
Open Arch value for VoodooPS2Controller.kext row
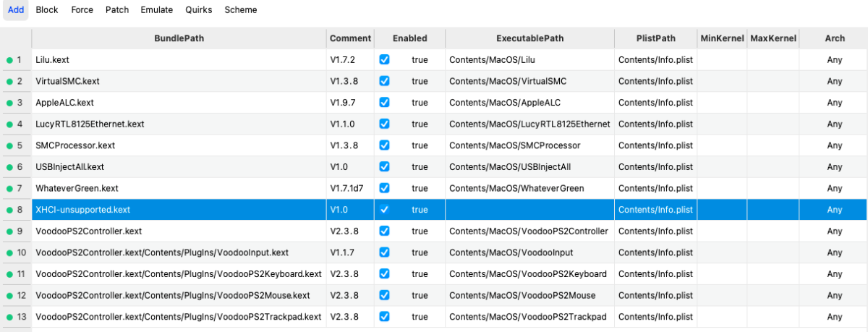coord(835,231)
